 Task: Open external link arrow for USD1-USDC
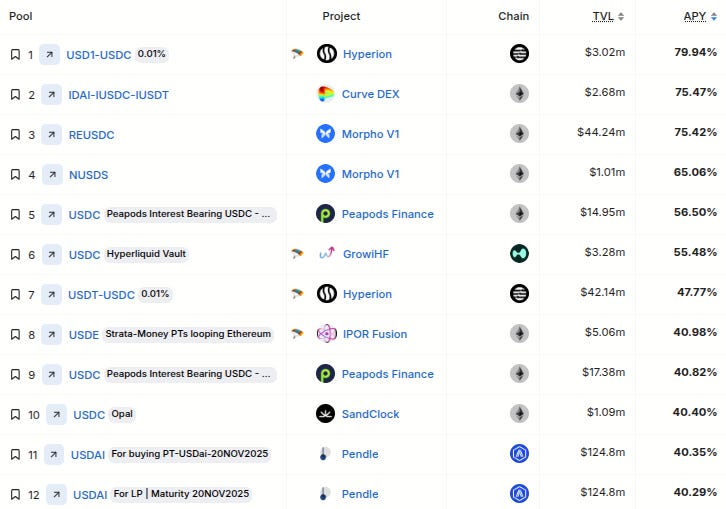50,55
